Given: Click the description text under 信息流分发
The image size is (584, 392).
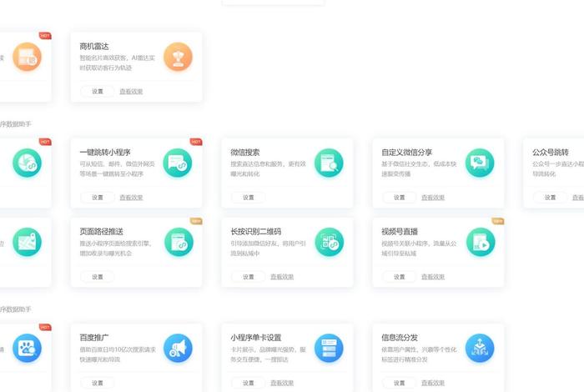Looking at the screenshot, I should [x=419, y=354].
